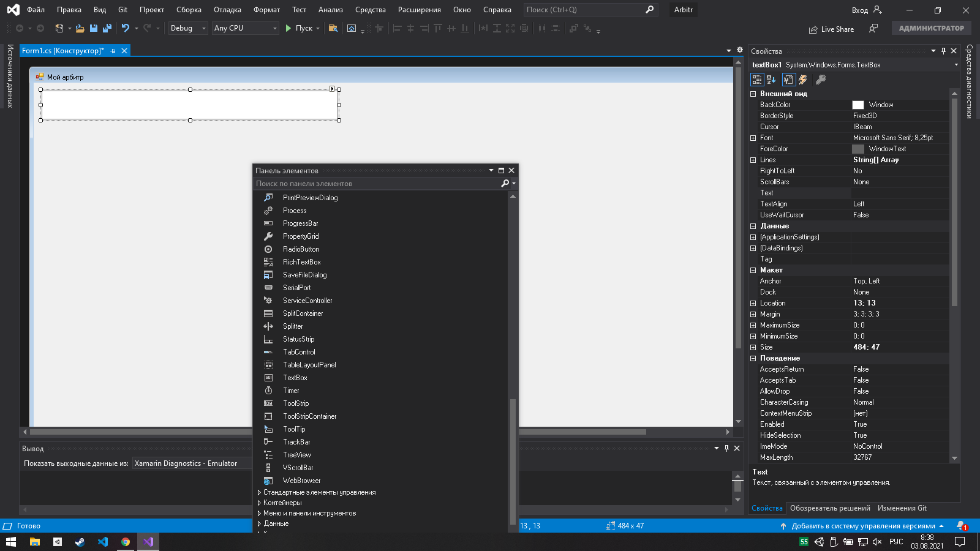Click the toolbox search magnifier icon
This screenshot has width=980, height=551.
[505, 184]
